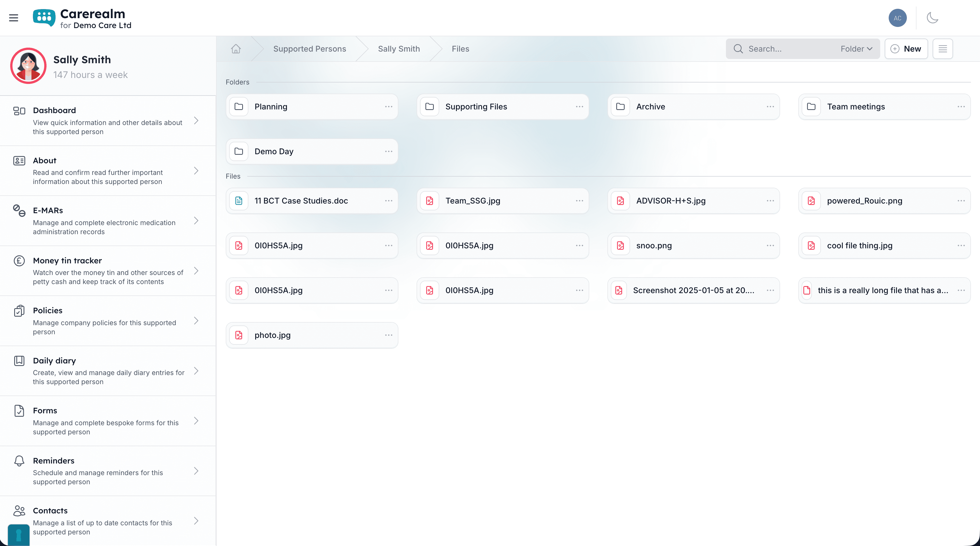Click Screenshot 2025-01-05 file icon
The height and width of the screenshot is (546, 980).
point(619,291)
